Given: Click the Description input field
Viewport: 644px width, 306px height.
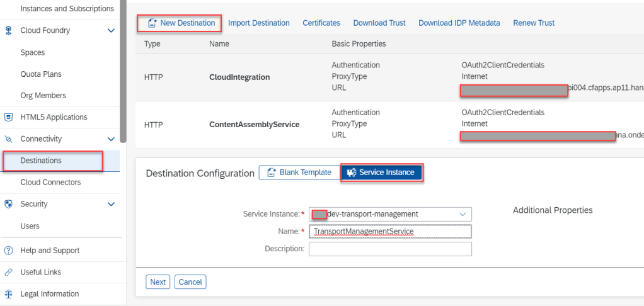Looking at the screenshot, I should [389, 249].
